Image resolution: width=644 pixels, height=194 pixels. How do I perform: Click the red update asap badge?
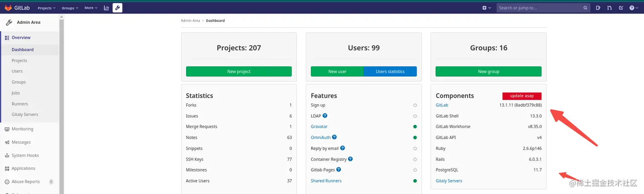coord(522,96)
